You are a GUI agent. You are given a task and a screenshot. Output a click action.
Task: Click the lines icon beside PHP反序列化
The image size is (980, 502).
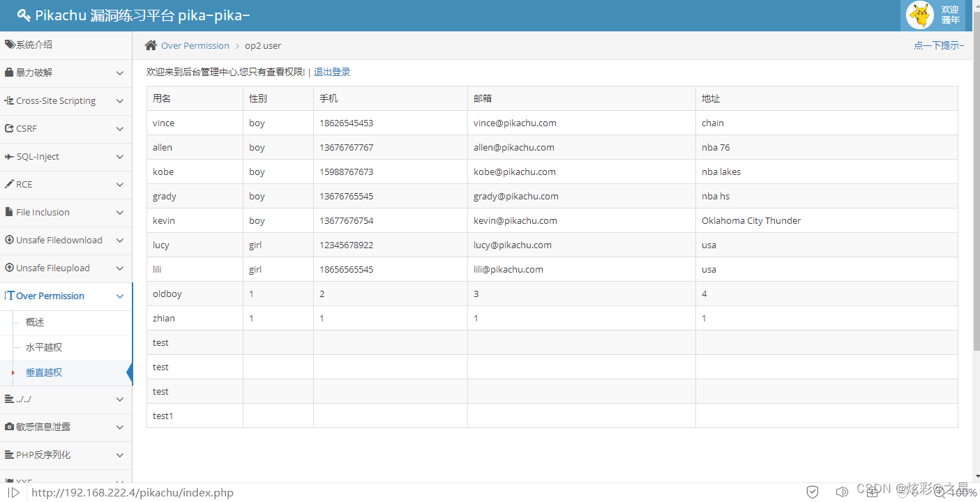pyautogui.click(x=9, y=455)
